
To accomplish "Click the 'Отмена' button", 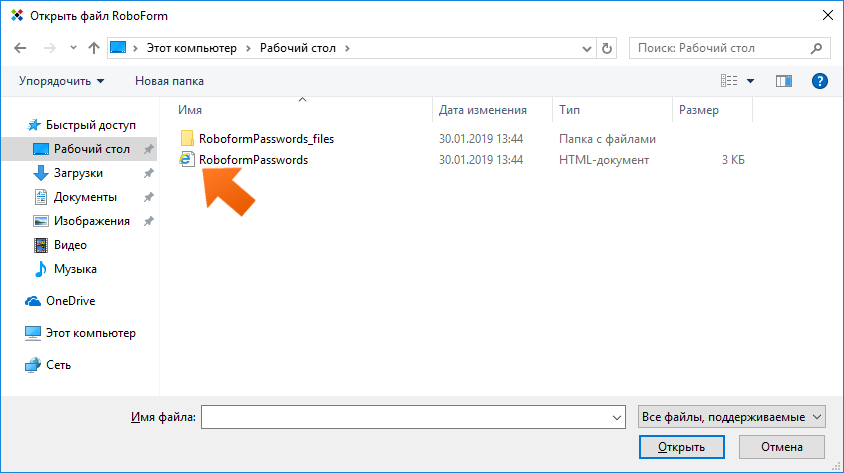I will click(x=782, y=447).
